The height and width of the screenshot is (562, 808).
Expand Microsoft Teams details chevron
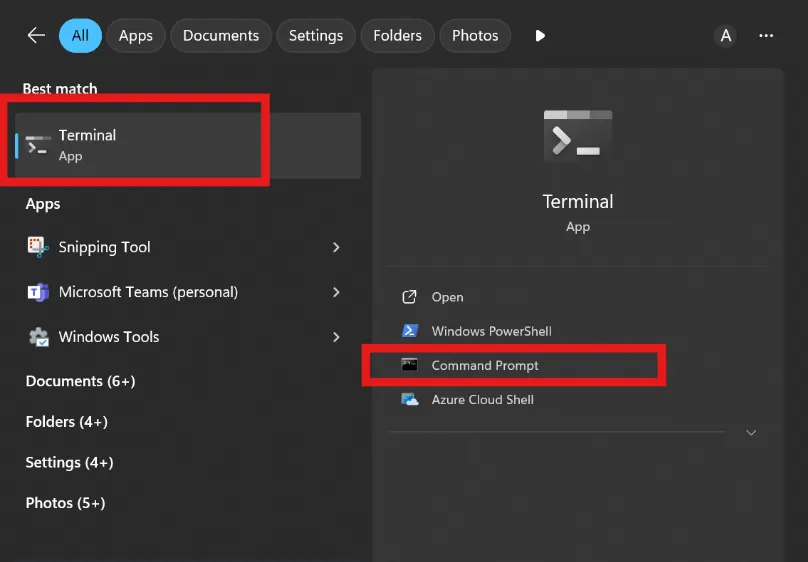coord(336,292)
